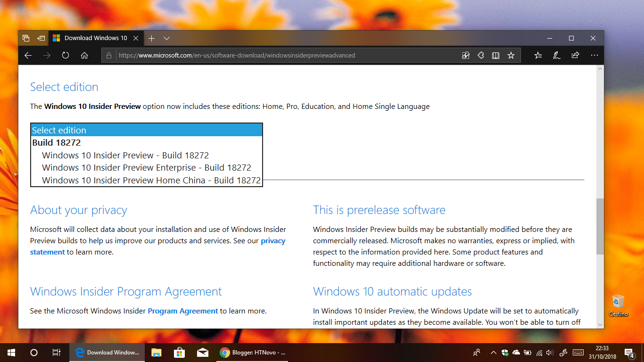
Task: Open the Favorites hub icon
Action: click(538, 55)
